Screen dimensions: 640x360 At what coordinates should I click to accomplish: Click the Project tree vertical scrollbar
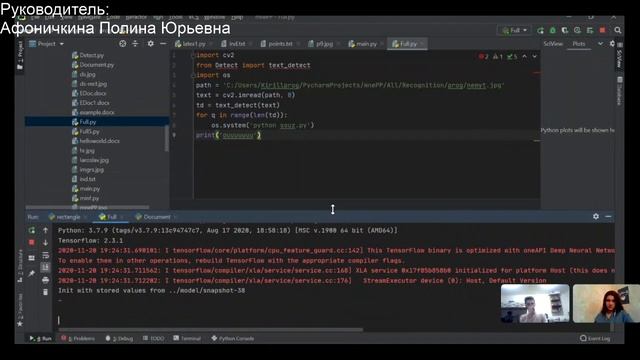167,138
